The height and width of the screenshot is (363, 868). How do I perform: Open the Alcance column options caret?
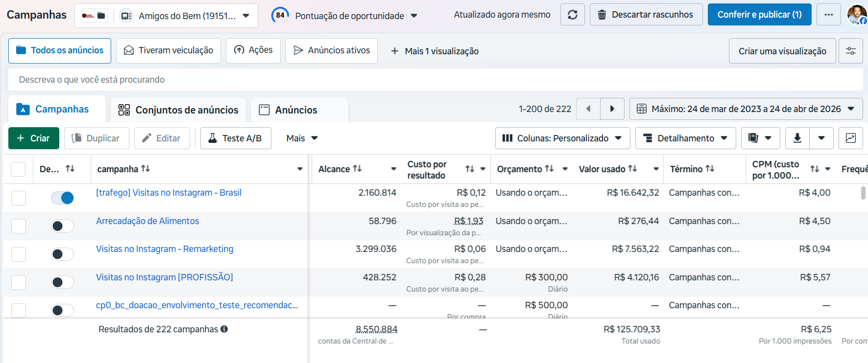coord(393,169)
